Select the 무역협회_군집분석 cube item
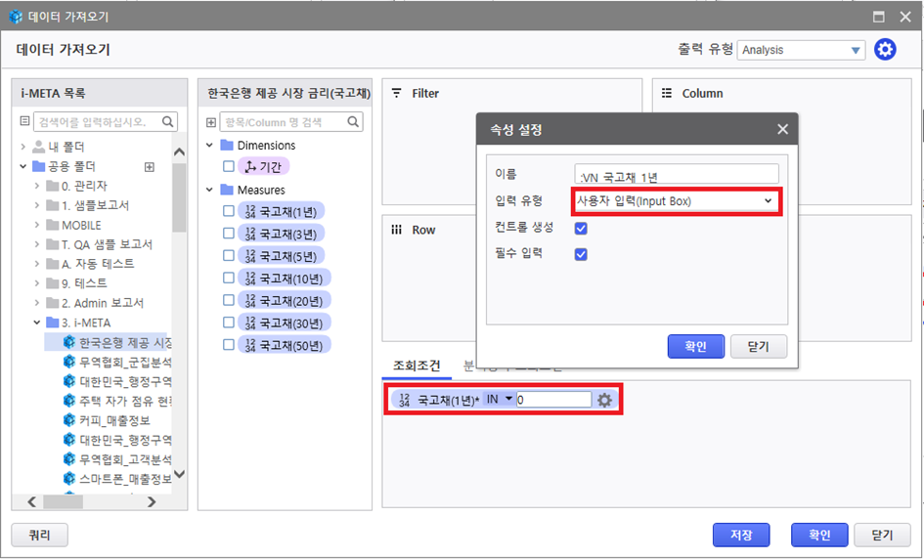924x560 pixels. 124,362
